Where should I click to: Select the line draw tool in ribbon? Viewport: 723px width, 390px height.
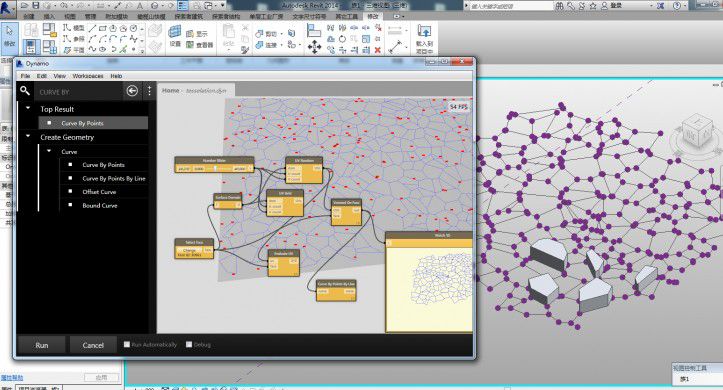[92, 29]
